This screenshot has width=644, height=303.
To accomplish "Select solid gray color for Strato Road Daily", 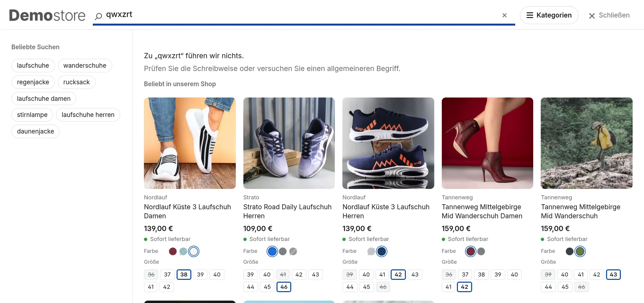I will click(283, 251).
